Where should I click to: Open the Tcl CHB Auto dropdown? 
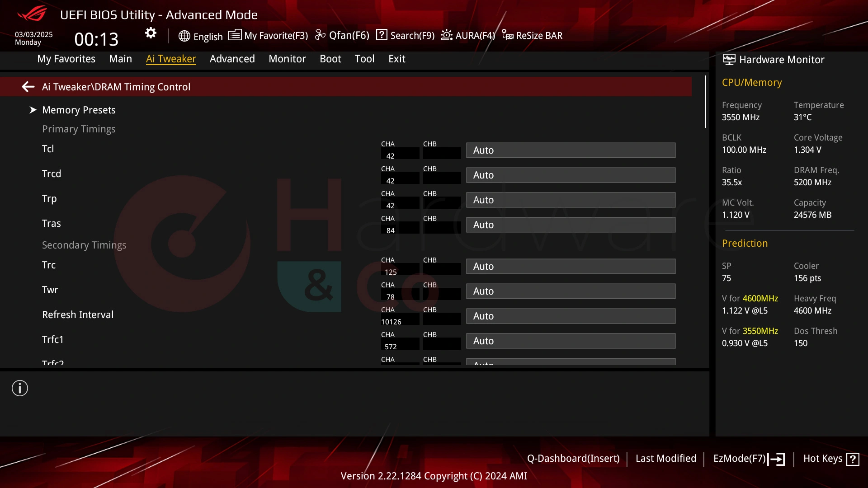coord(571,150)
